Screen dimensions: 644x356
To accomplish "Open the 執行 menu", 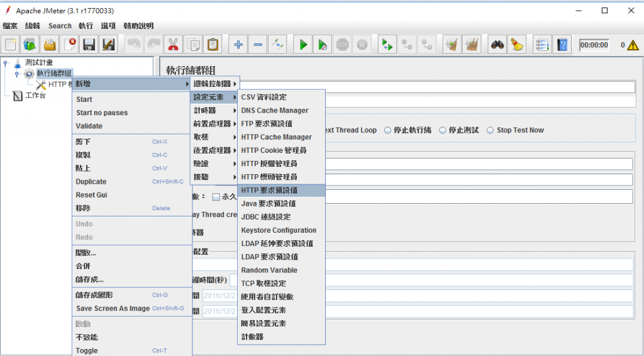I will click(86, 26).
